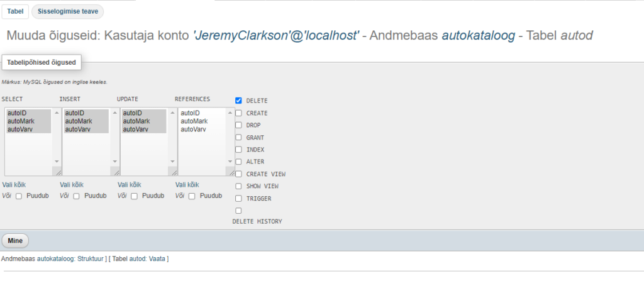
Task: Select autoMark in the REFERENCES list
Action: (194, 121)
